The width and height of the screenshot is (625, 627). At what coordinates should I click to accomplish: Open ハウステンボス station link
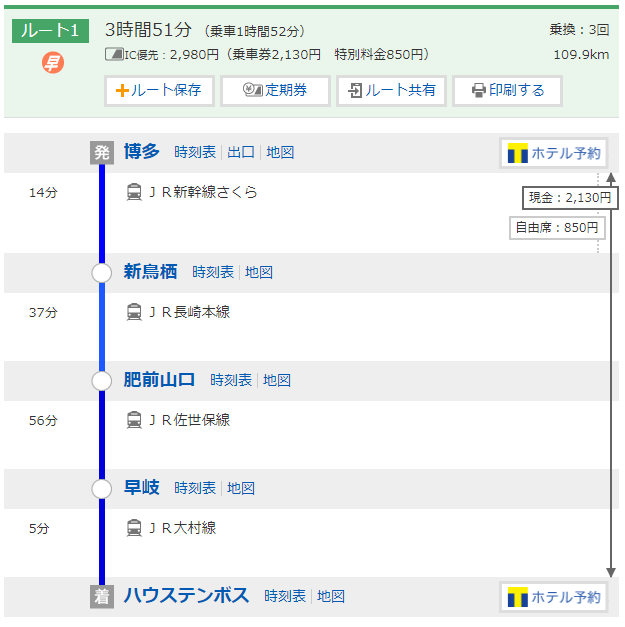[186, 596]
